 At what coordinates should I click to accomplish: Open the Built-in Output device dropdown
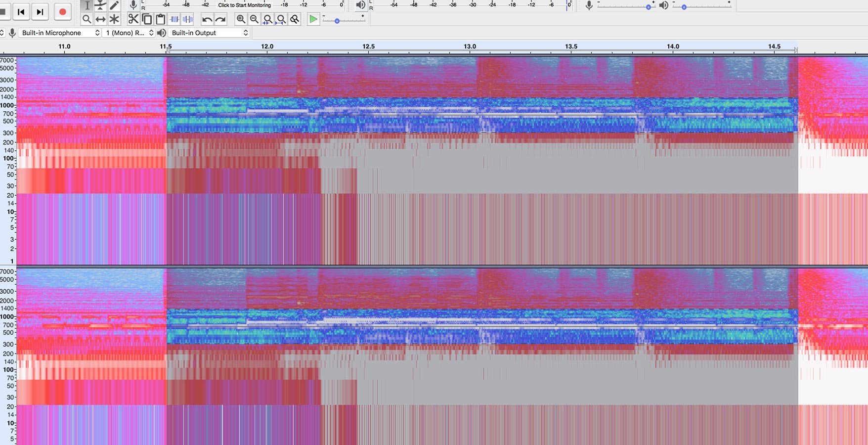pyautogui.click(x=209, y=33)
